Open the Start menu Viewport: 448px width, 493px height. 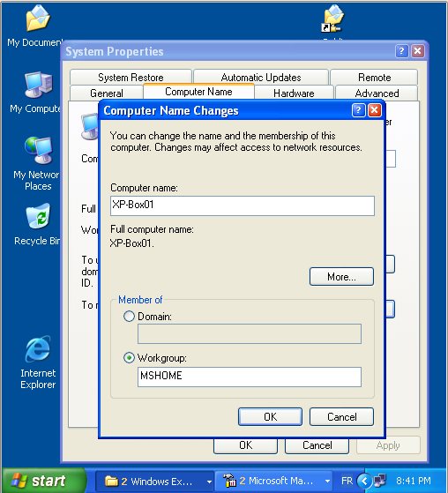[43, 481]
